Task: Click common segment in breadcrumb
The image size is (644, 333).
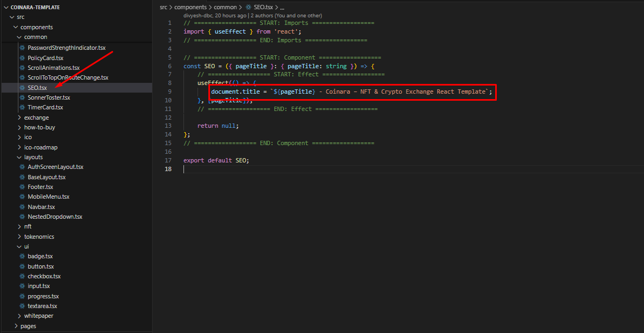Action: point(225,8)
